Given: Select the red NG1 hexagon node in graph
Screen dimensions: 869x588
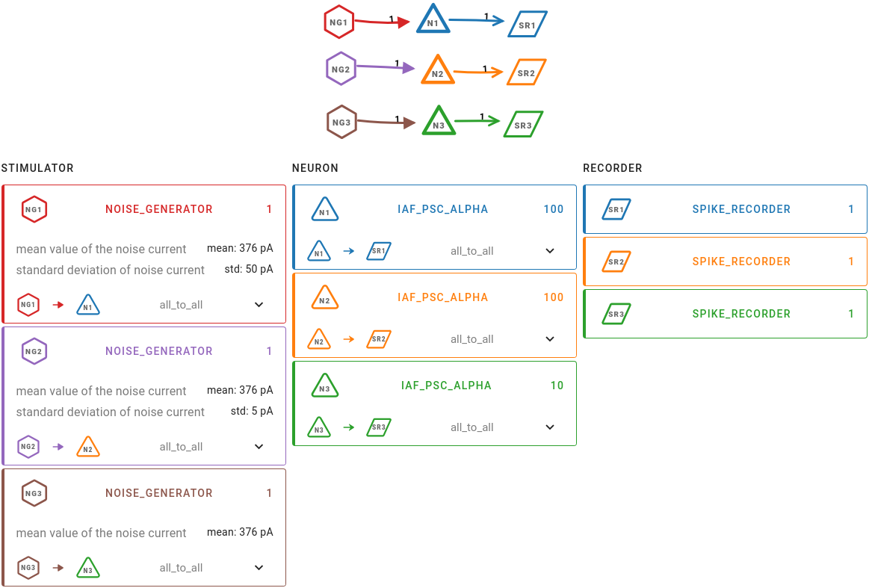Looking at the screenshot, I should tap(338, 22).
